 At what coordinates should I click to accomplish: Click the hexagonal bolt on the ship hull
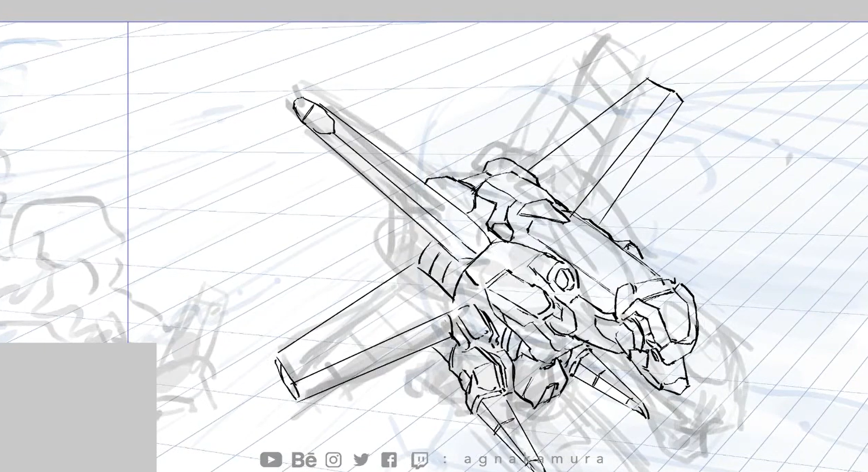point(563,278)
